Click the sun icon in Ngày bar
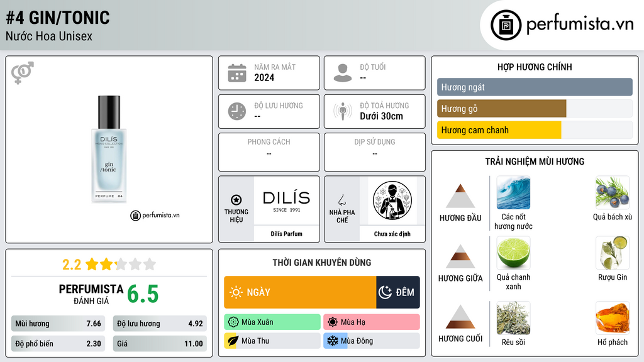Screen dimensions: 644x362 [236, 292]
